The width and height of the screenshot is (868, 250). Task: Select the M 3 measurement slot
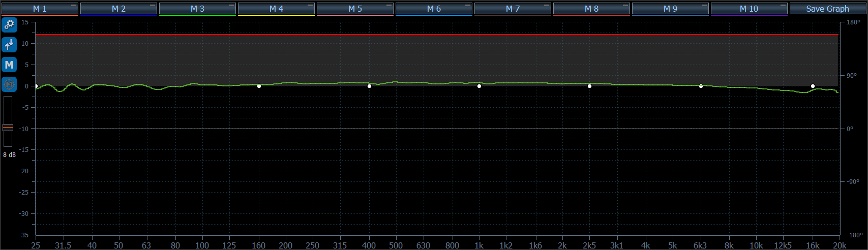click(197, 9)
